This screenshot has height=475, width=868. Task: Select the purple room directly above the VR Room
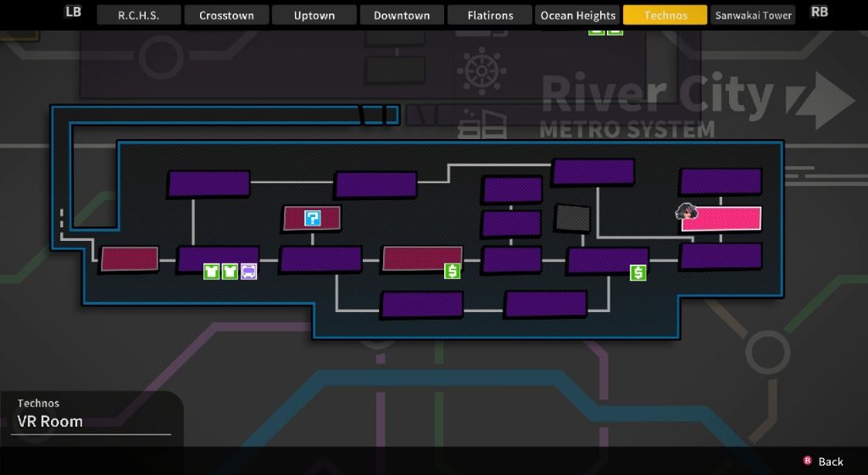tap(721, 182)
